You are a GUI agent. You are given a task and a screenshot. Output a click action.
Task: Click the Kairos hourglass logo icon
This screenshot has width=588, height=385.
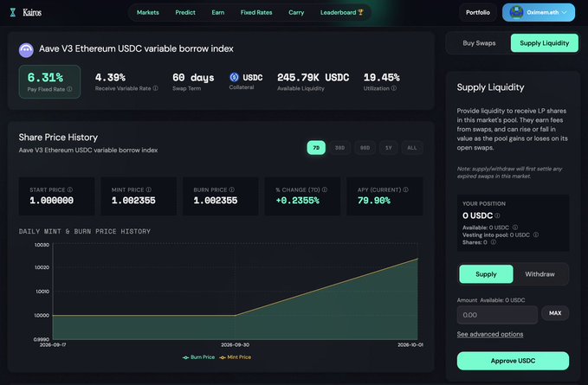click(x=13, y=12)
